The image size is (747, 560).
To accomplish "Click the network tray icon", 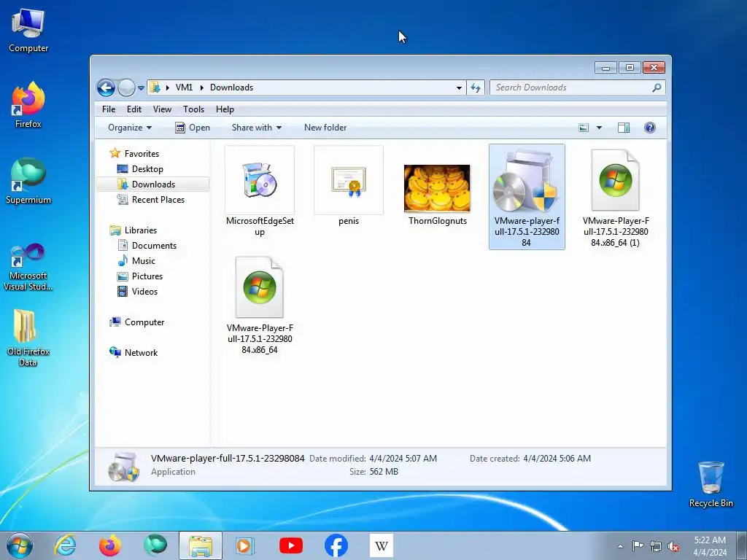I will tap(656, 547).
